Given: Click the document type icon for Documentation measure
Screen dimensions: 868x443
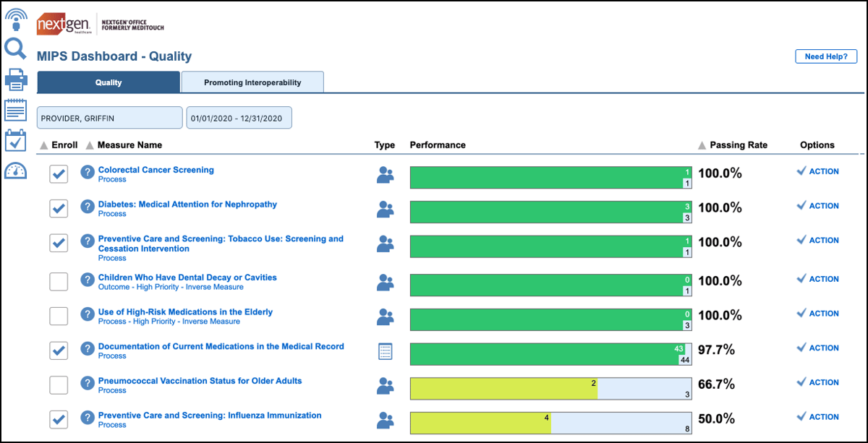Looking at the screenshot, I should click(x=384, y=350).
